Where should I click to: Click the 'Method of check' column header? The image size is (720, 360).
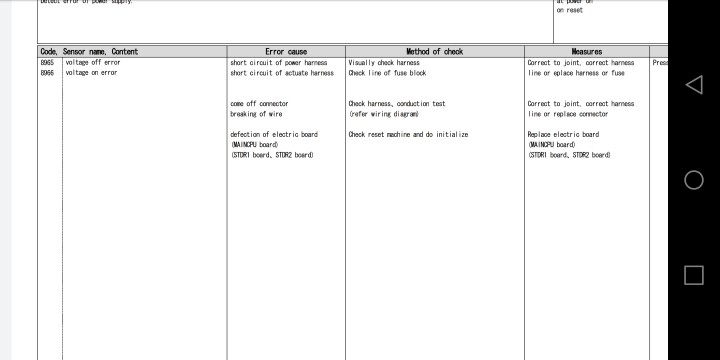[434, 51]
